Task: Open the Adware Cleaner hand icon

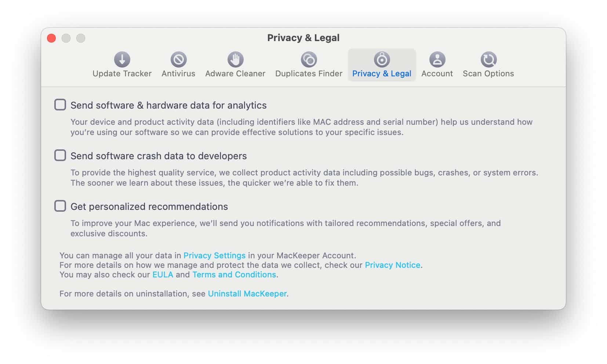Action: point(235,59)
